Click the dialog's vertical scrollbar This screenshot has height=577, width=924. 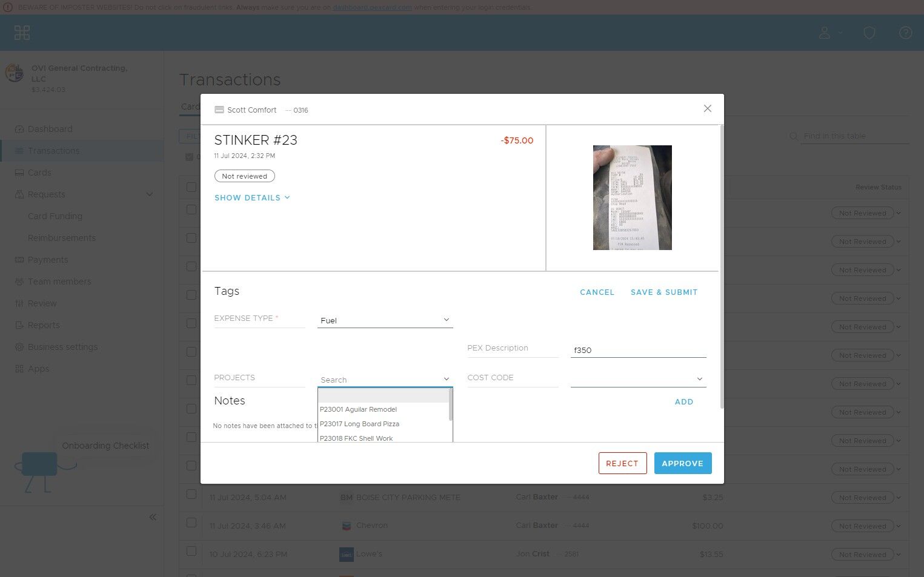[721, 266]
